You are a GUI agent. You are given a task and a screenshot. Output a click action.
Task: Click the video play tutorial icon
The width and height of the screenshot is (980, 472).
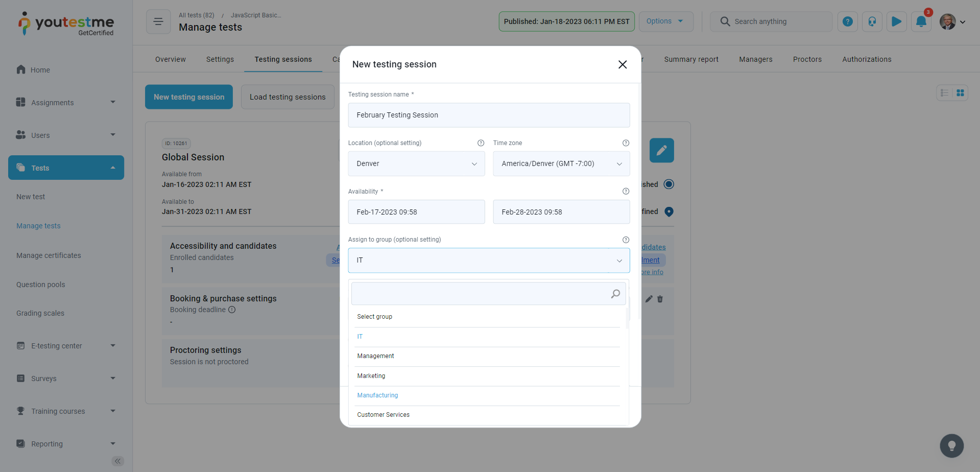896,21
